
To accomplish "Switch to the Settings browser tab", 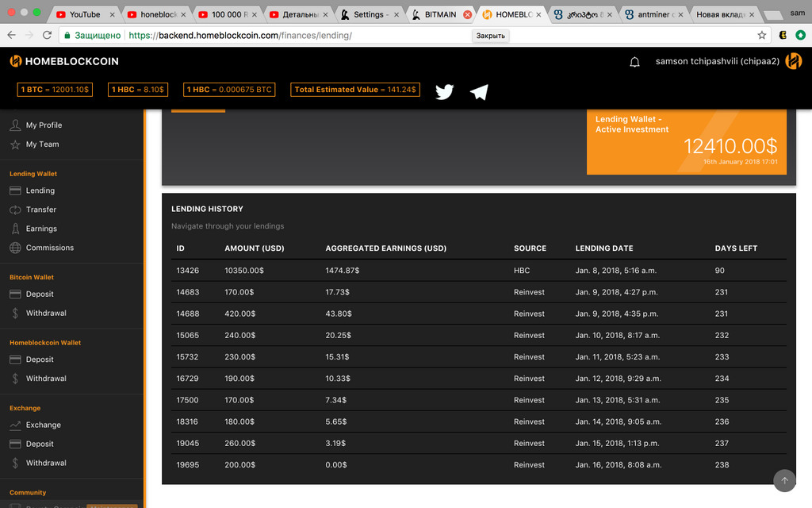I will click(370, 14).
